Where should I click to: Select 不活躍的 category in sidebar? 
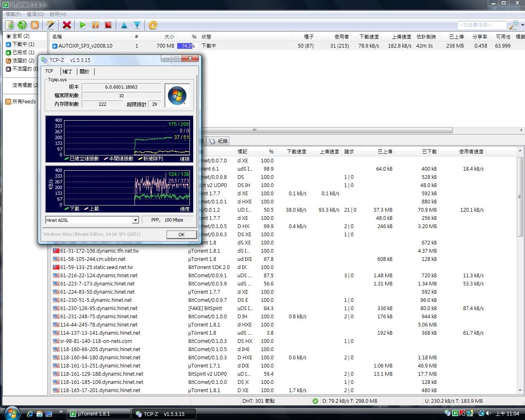[x=21, y=69]
